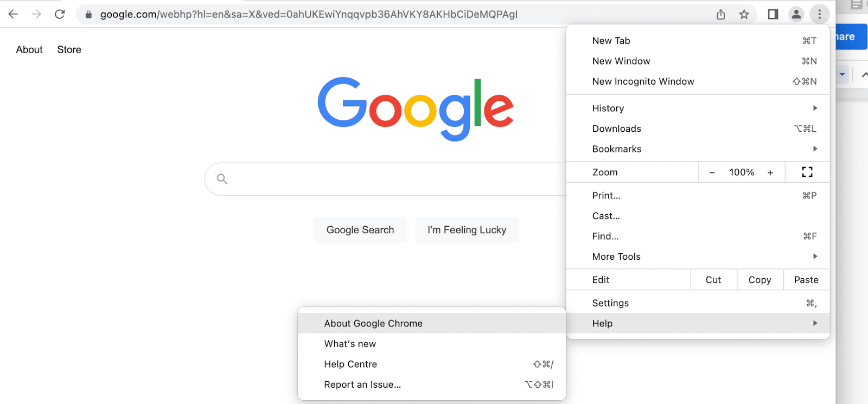Click the fullscreen icon in Zoom row
This screenshot has height=404, width=868.
point(807,172)
